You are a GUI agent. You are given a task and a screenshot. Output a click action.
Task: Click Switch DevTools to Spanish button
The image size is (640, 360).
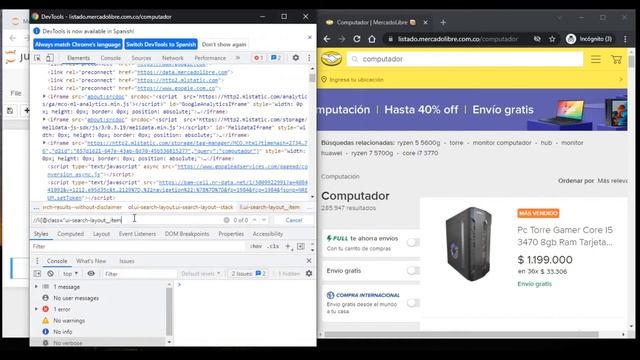coord(161,44)
